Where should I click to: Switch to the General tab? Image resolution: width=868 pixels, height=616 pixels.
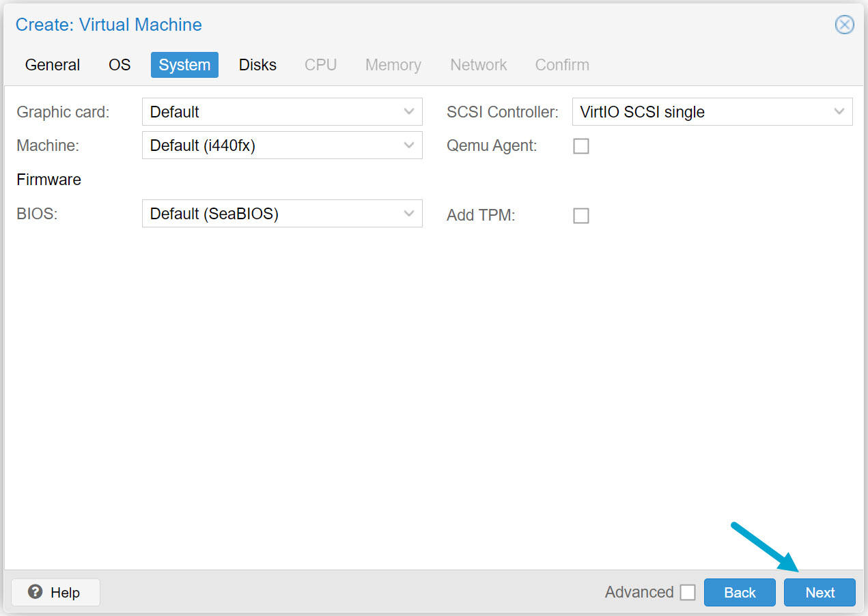[x=52, y=64]
